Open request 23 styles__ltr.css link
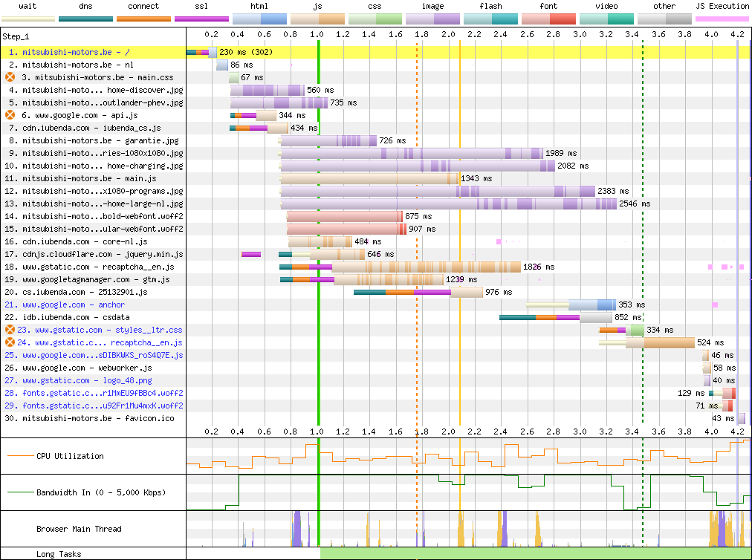Image resolution: width=752 pixels, height=560 pixels. tap(100, 330)
